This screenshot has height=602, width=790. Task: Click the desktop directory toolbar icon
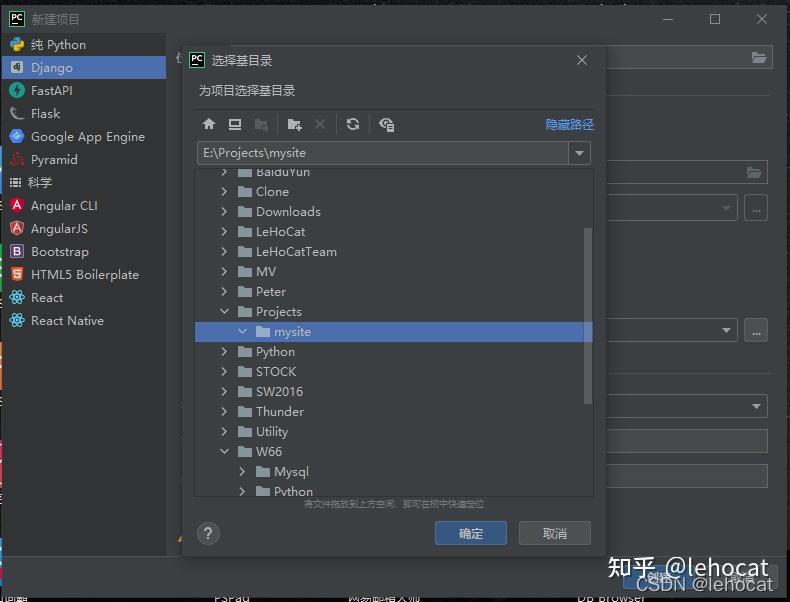click(235, 124)
